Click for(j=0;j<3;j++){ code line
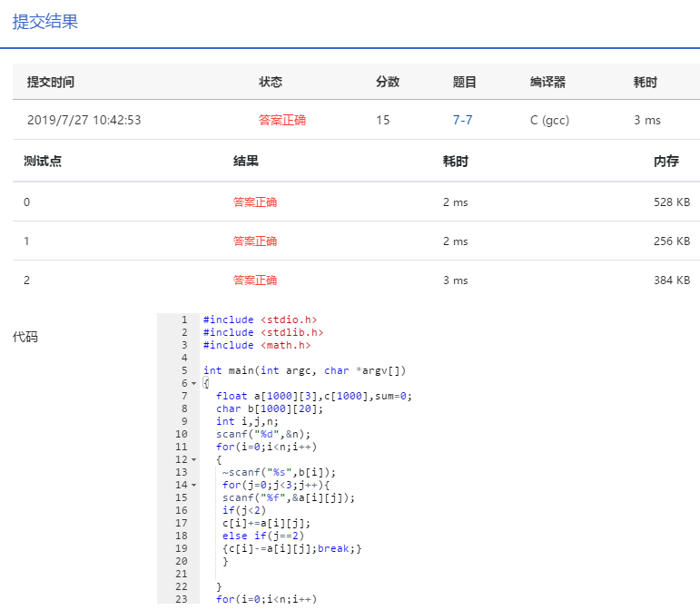 [276, 485]
